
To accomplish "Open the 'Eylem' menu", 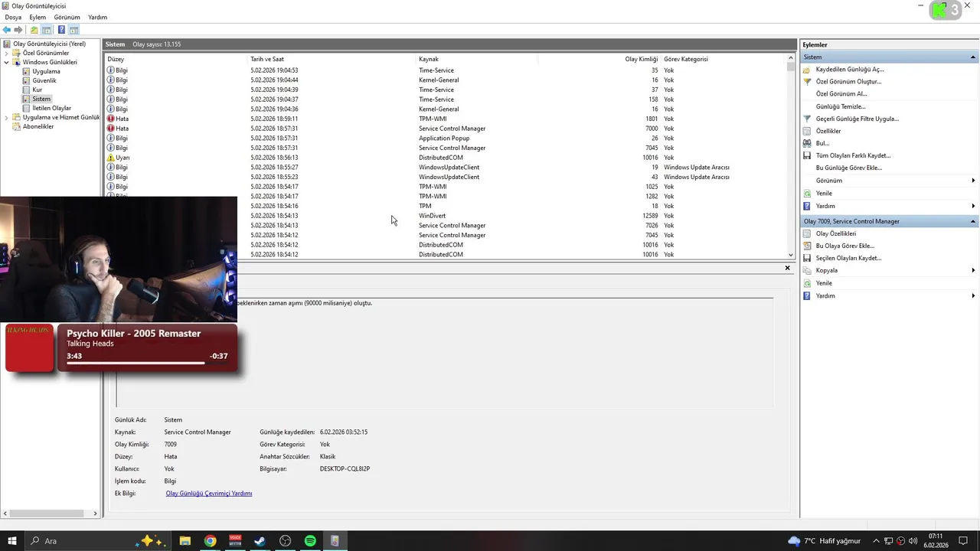I will 38,17.
